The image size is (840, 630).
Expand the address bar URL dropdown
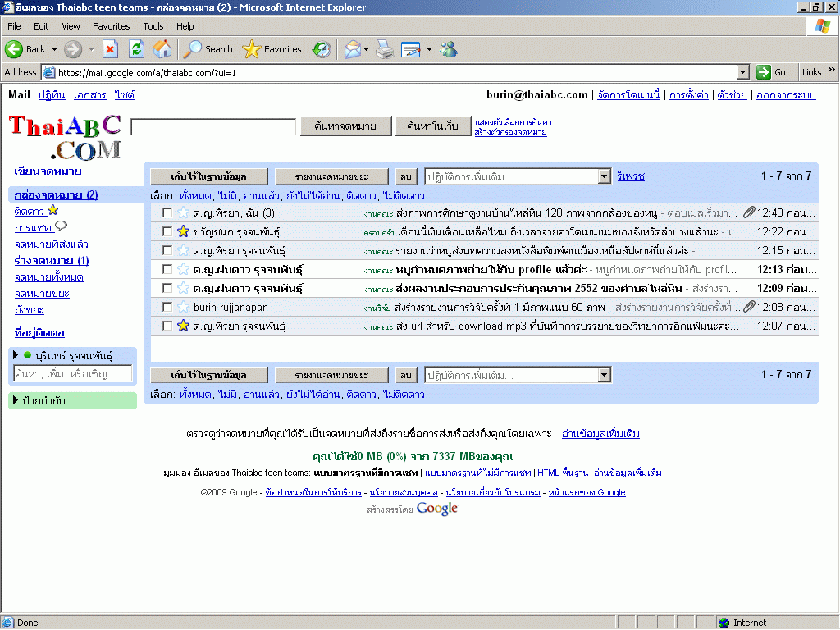click(742, 72)
